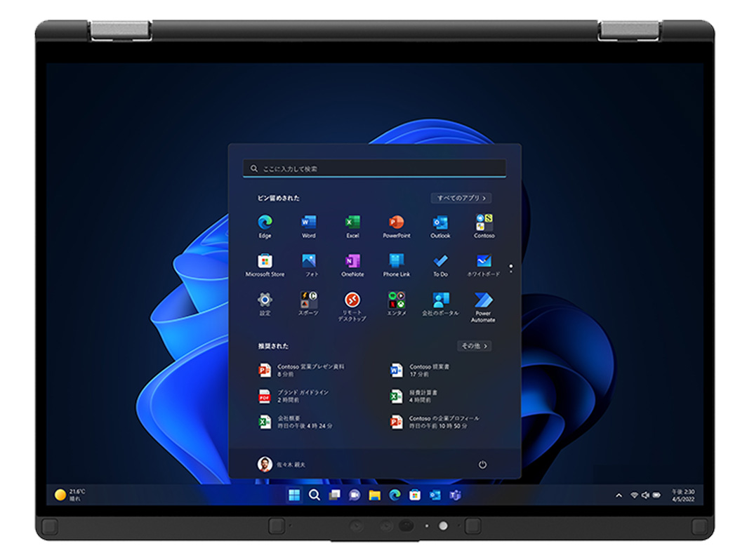
Task: Click その他 (More) in recommended section
Action: pyautogui.click(x=474, y=346)
